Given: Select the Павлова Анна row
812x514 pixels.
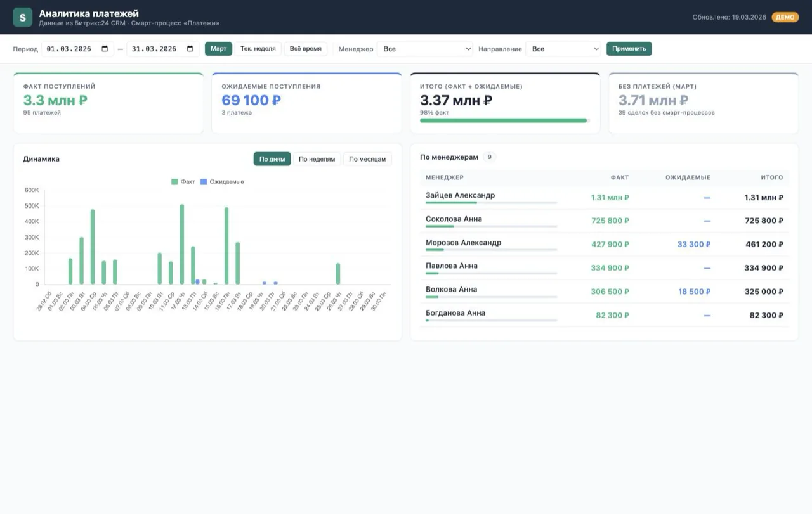Looking at the screenshot, I should [605, 267].
